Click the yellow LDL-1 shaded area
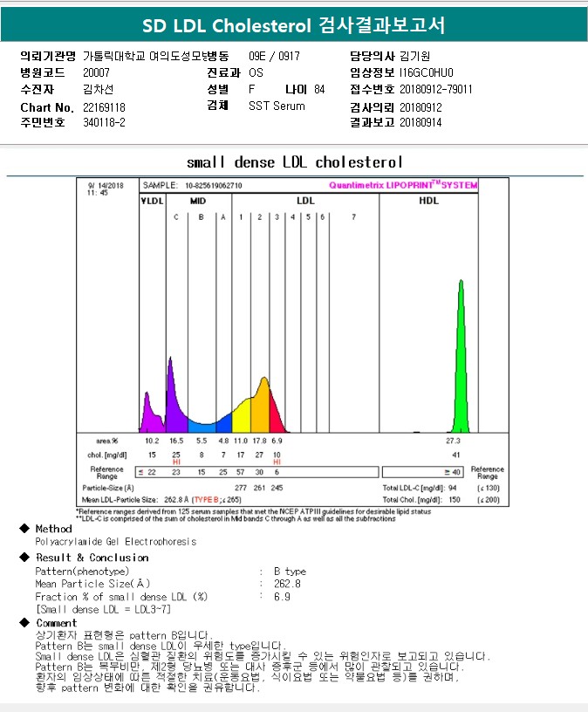This screenshot has width=588, height=712. 242,418
